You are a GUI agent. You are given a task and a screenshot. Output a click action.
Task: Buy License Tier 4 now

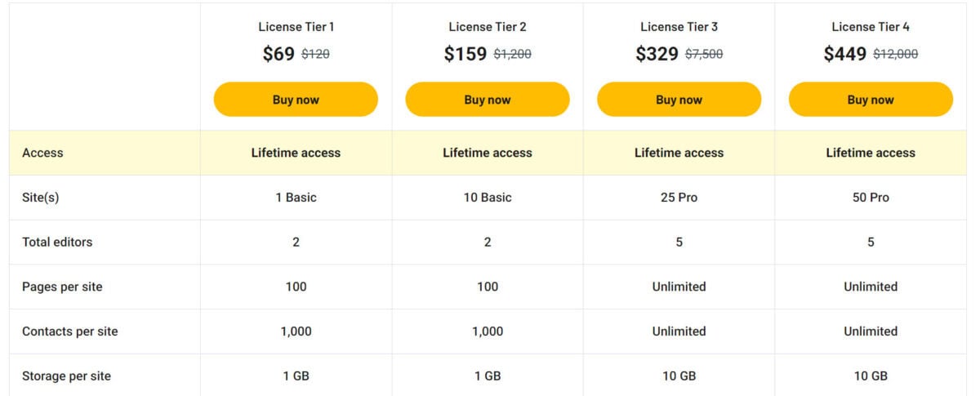click(x=871, y=100)
